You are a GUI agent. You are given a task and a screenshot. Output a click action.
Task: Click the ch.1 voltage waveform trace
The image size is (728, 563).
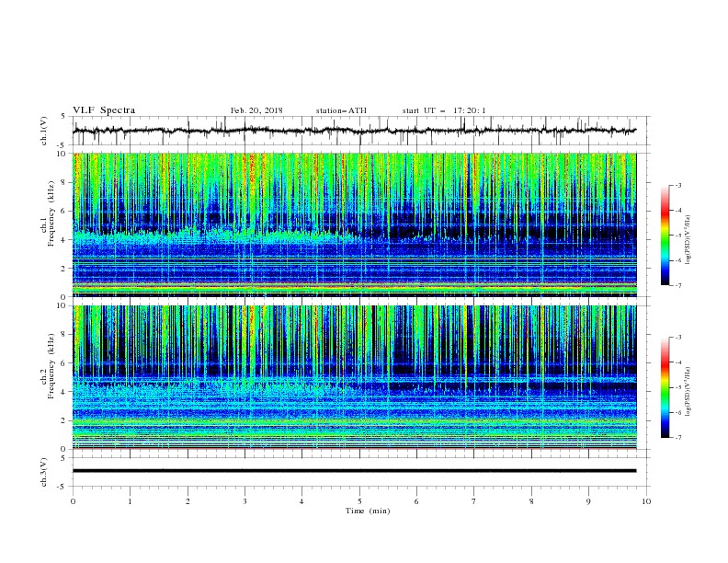pos(354,131)
